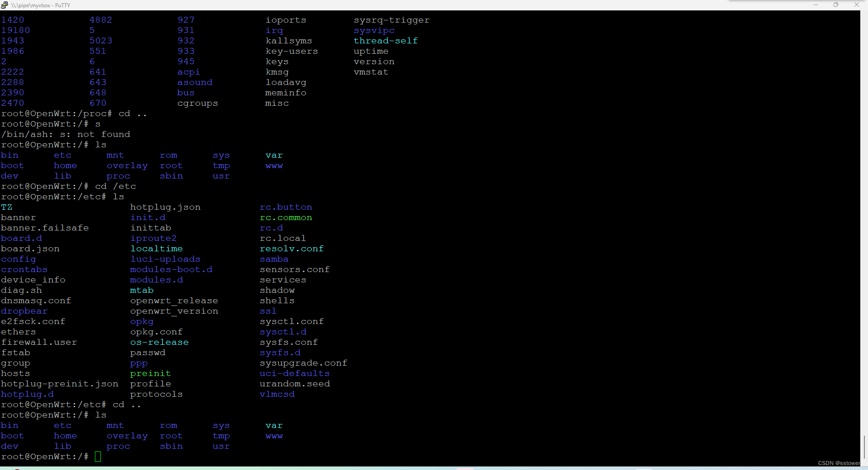Click the terminal vertical scrollbar thumb
This screenshot has height=470, width=868.
click(x=864, y=447)
